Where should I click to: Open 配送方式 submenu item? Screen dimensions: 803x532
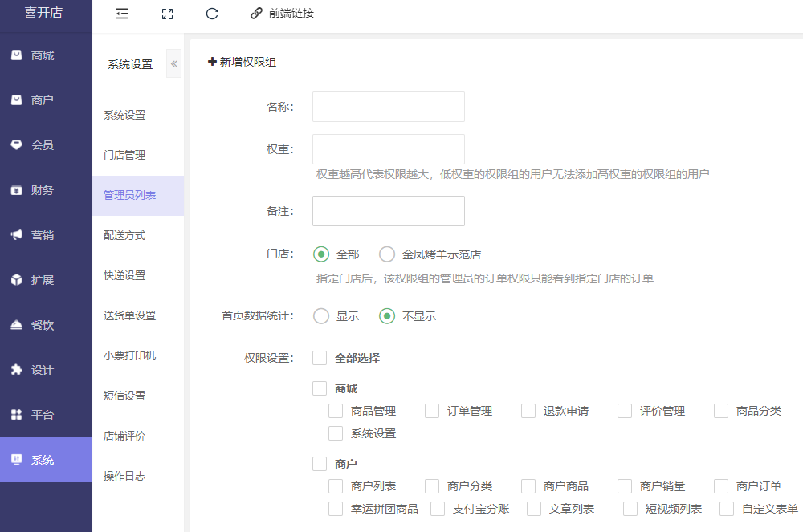tap(124, 235)
